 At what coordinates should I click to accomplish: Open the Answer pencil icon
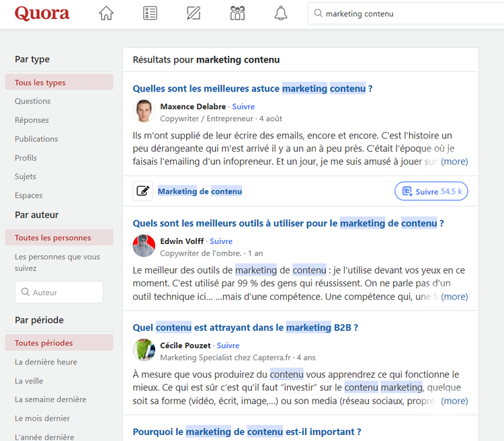coord(194,13)
